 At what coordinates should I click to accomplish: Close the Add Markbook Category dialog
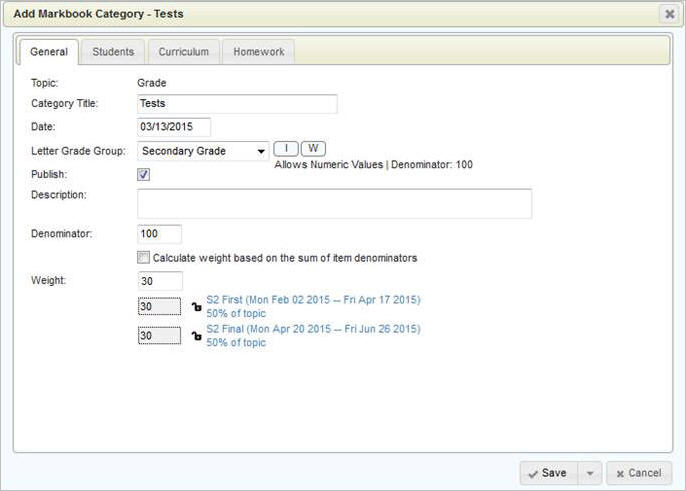tap(669, 14)
